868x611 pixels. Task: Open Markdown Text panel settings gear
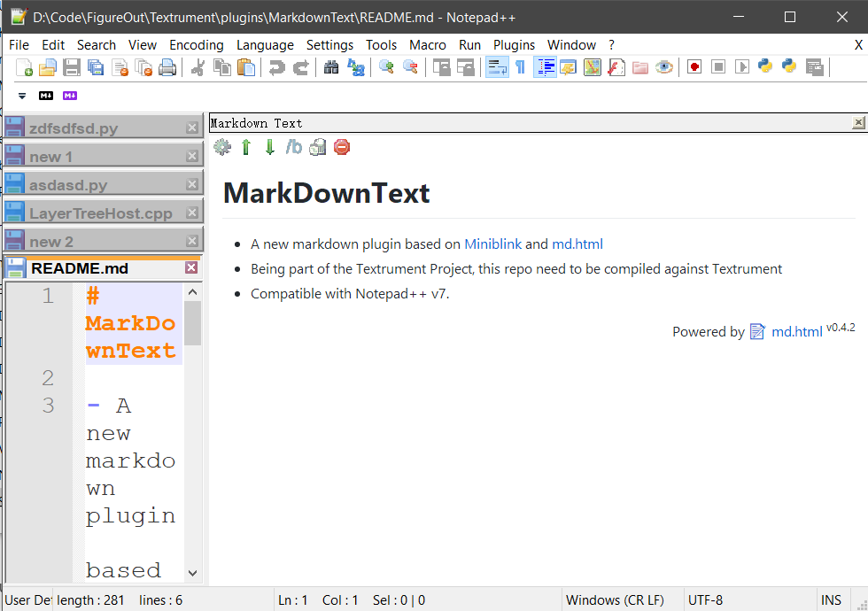pos(222,147)
